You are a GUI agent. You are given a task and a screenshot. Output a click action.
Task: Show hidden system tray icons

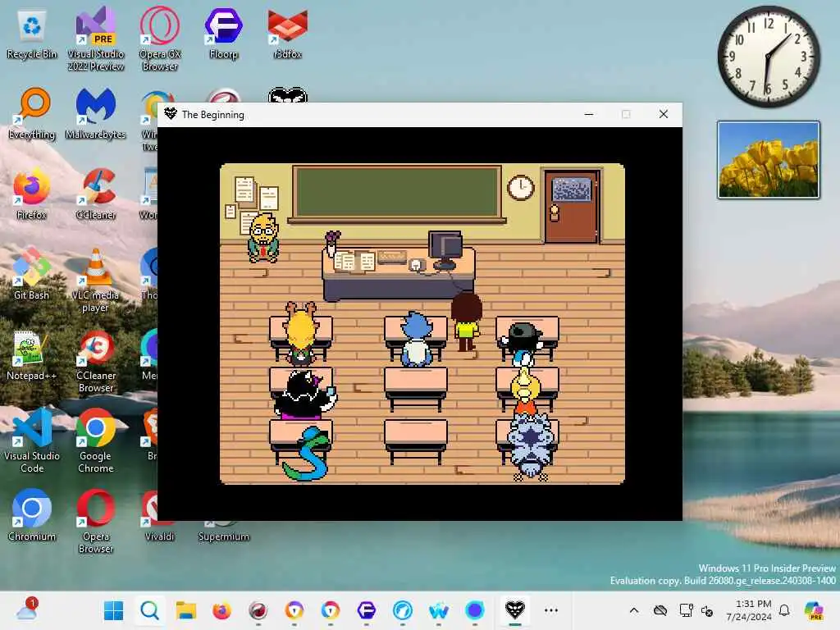click(634, 610)
